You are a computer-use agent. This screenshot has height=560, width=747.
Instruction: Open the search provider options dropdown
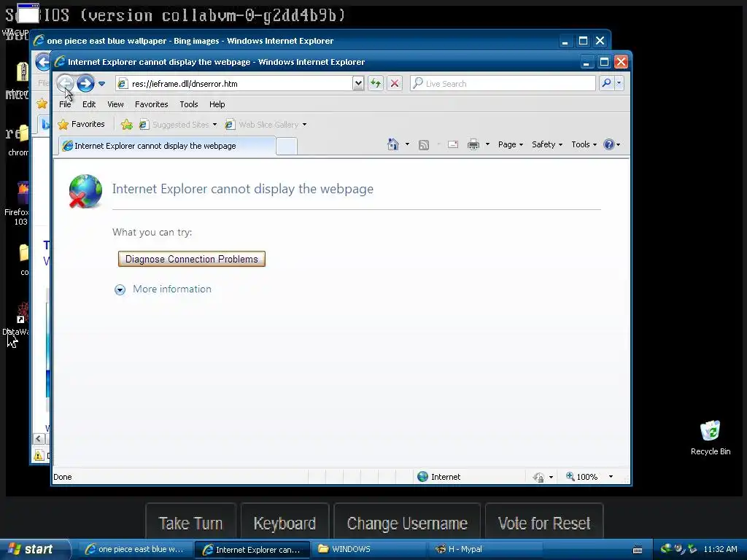coord(619,83)
